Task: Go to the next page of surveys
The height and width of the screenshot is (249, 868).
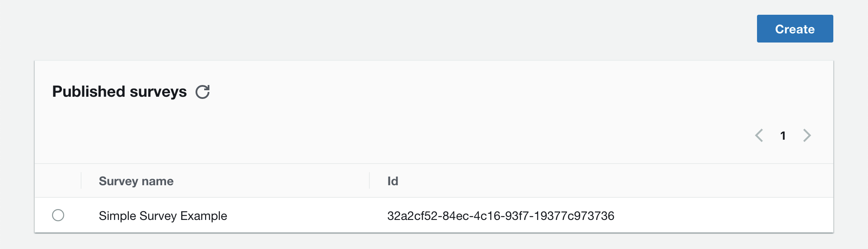Action: 807,135
